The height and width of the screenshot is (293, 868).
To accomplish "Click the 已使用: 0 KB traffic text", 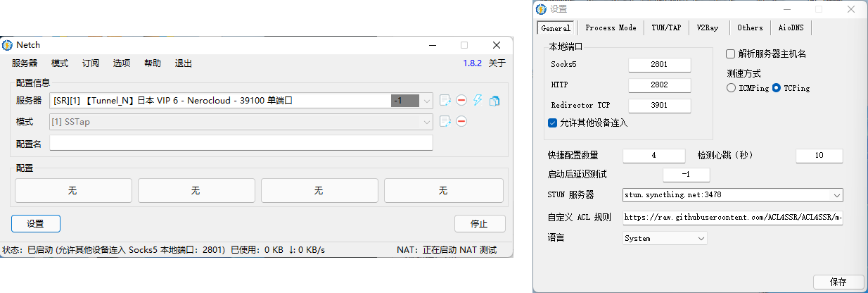I will tap(257, 250).
